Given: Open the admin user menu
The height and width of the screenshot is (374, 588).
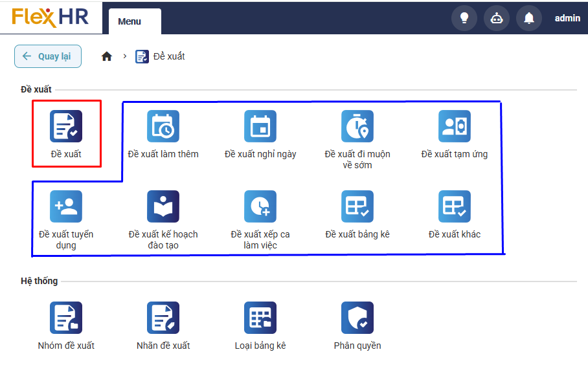Looking at the screenshot, I should pos(567,18).
